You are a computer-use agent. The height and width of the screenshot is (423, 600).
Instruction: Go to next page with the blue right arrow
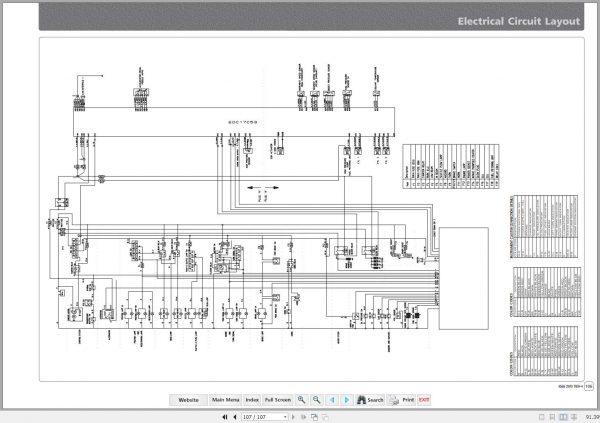click(x=347, y=400)
